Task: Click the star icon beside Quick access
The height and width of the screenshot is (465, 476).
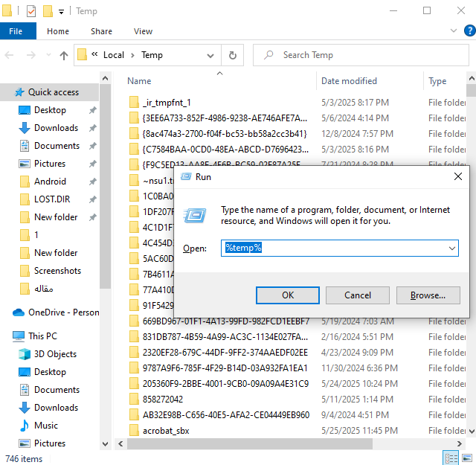Action: pos(19,92)
